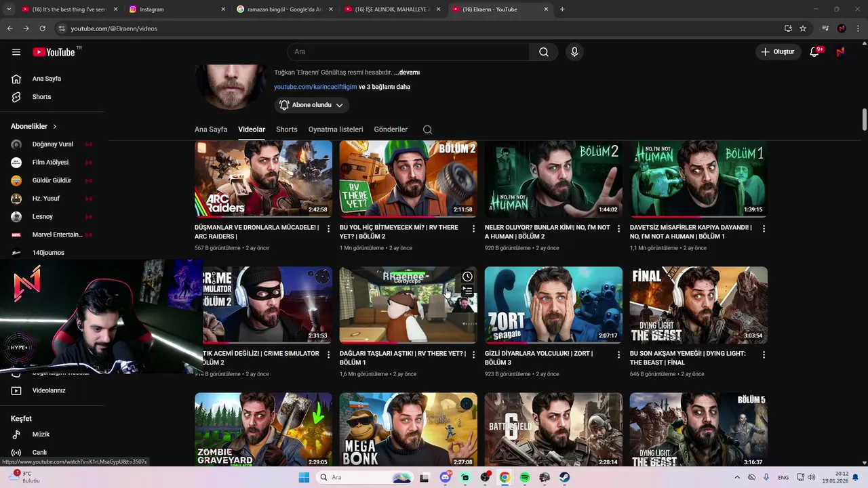Open Chrome three-dot menu
This screenshot has width=868, height=488.
[x=857, y=28]
